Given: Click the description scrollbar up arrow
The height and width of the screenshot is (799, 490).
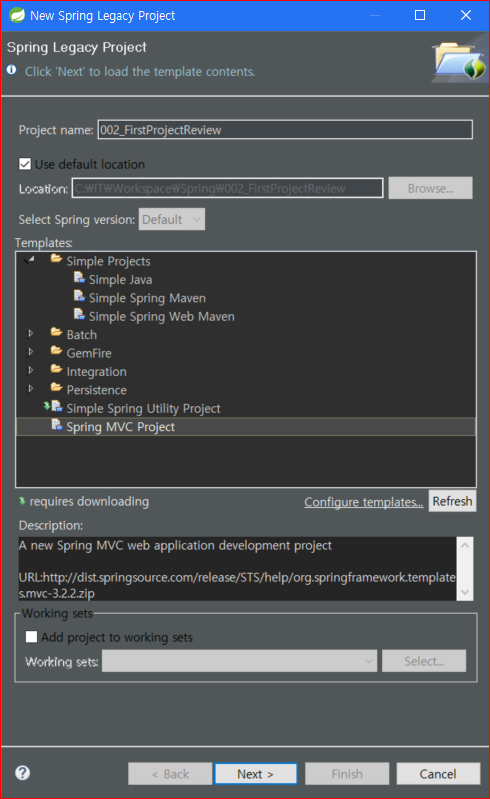Looking at the screenshot, I should pos(465,545).
